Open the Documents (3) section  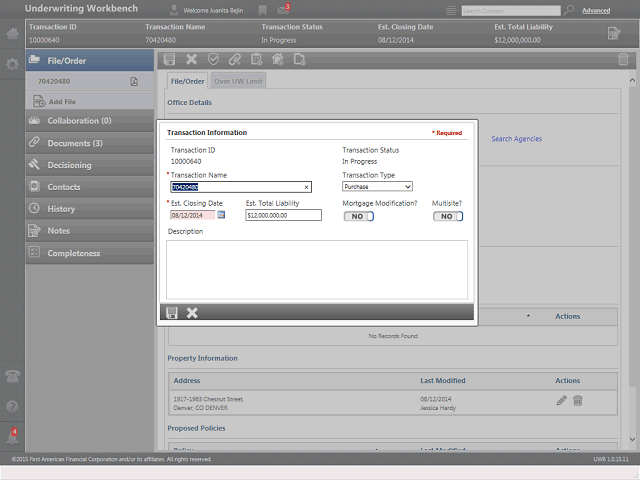click(x=90, y=143)
